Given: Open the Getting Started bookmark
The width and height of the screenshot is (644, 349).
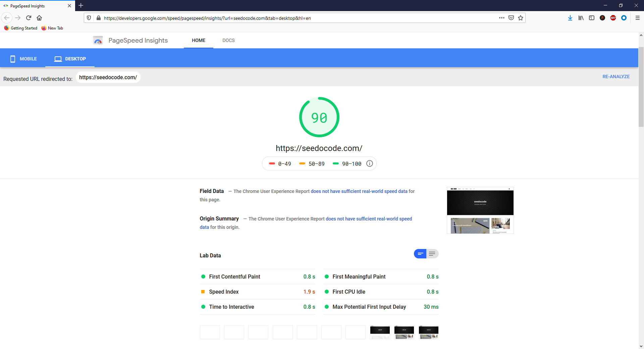Looking at the screenshot, I should (21, 28).
